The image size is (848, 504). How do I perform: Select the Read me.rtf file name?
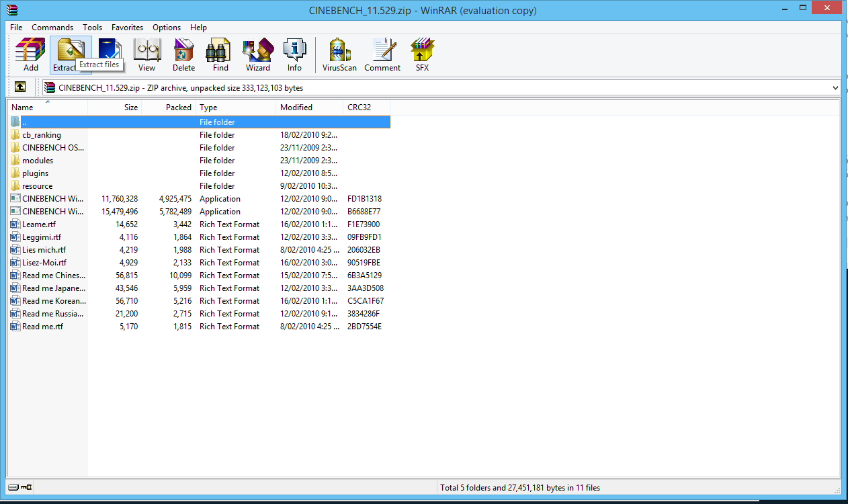point(43,327)
